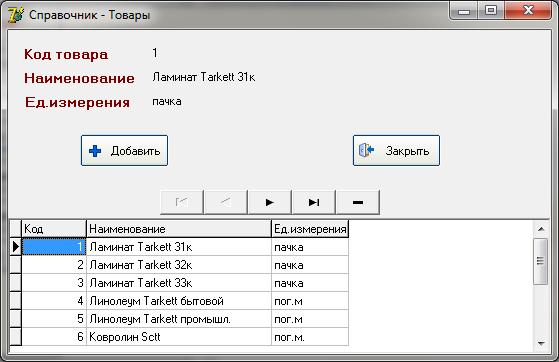Click row indicator of the first record
This screenshot has height=362, width=559.
16,247
